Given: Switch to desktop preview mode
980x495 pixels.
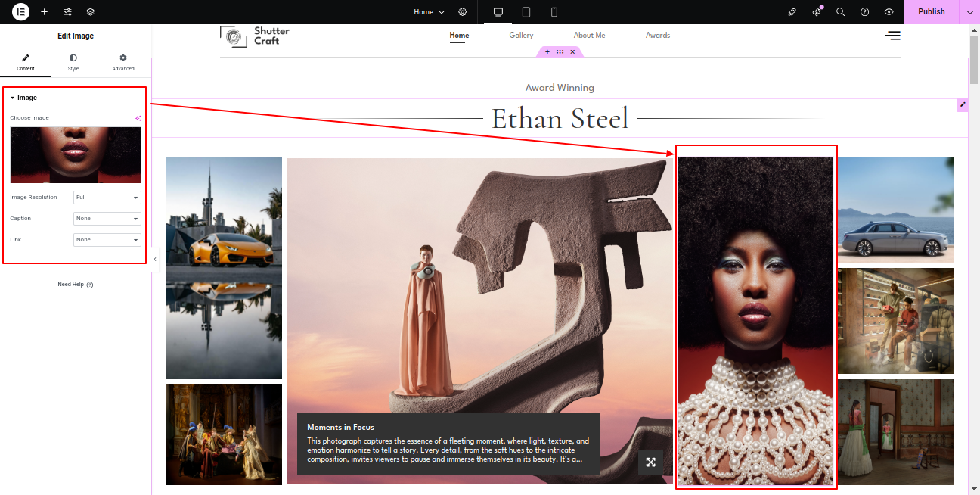Looking at the screenshot, I should pos(498,12).
